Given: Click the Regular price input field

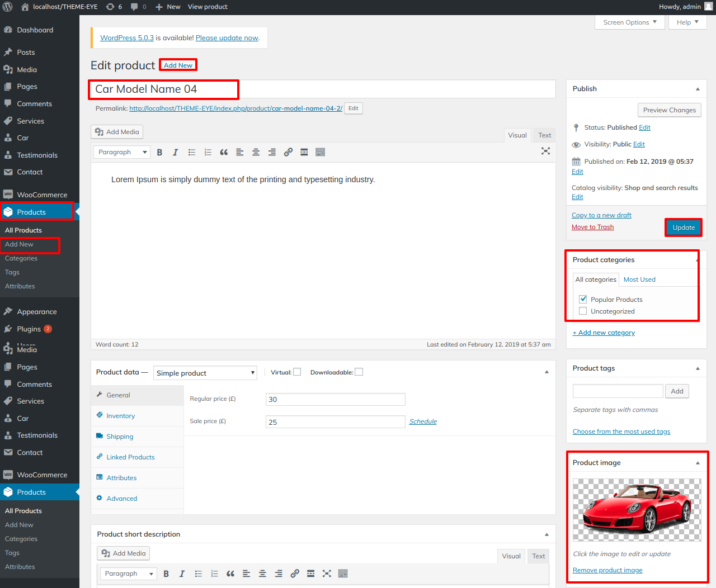Looking at the screenshot, I should [335, 399].
